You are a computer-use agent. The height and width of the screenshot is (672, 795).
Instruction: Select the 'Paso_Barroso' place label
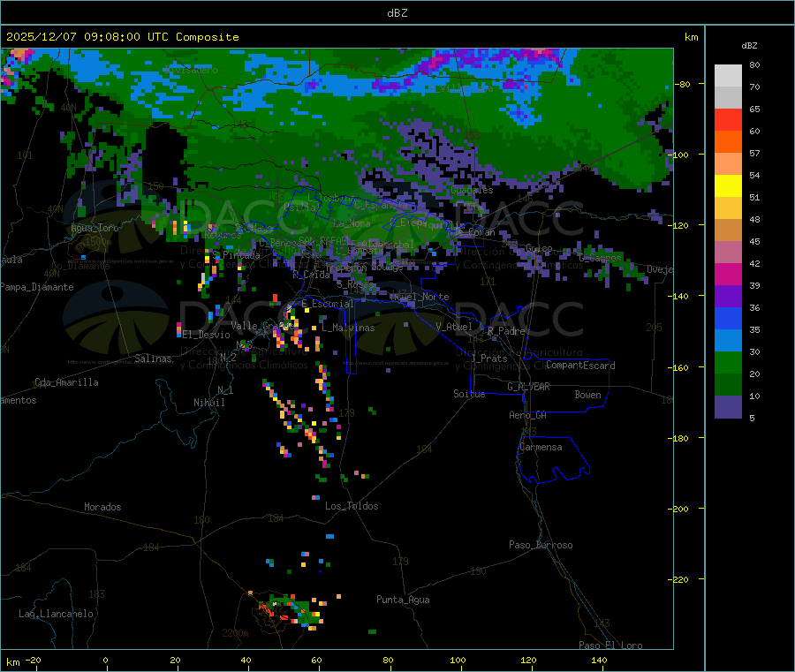point(541,545)
